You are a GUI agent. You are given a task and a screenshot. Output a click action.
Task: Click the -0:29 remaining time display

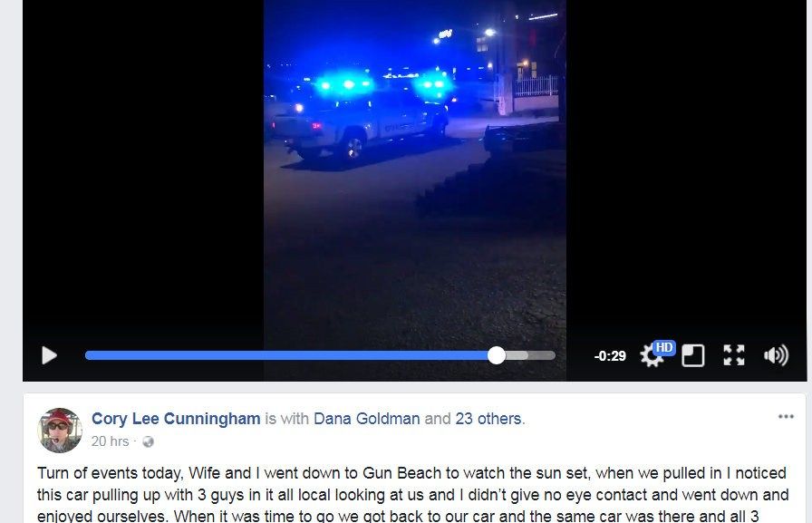pyautogui.click(x=610, y=356)
